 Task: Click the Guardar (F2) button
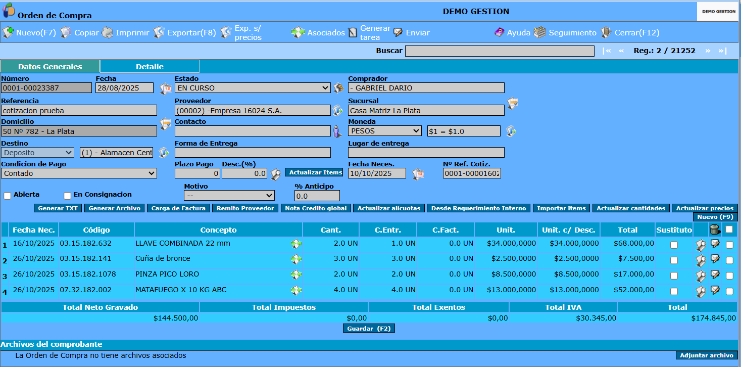(x=369, y=328)
